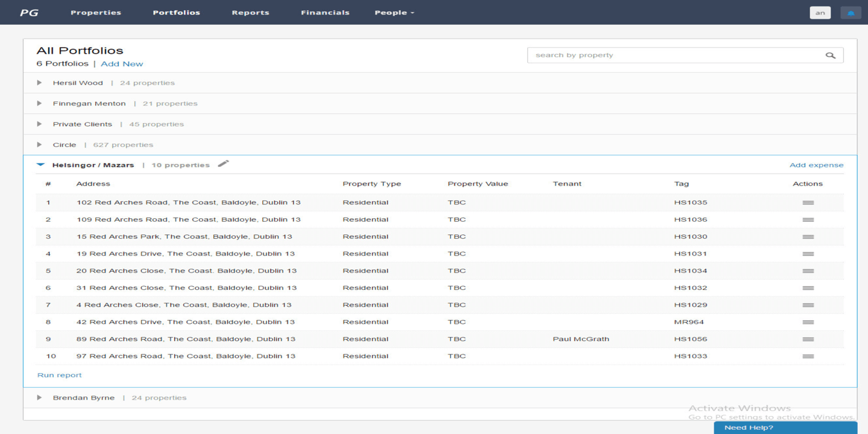Viewport: 868px width, 434px height.
Task: Edit Helsingor / Mazars portfolio with pencil icon
Action: 223,164
